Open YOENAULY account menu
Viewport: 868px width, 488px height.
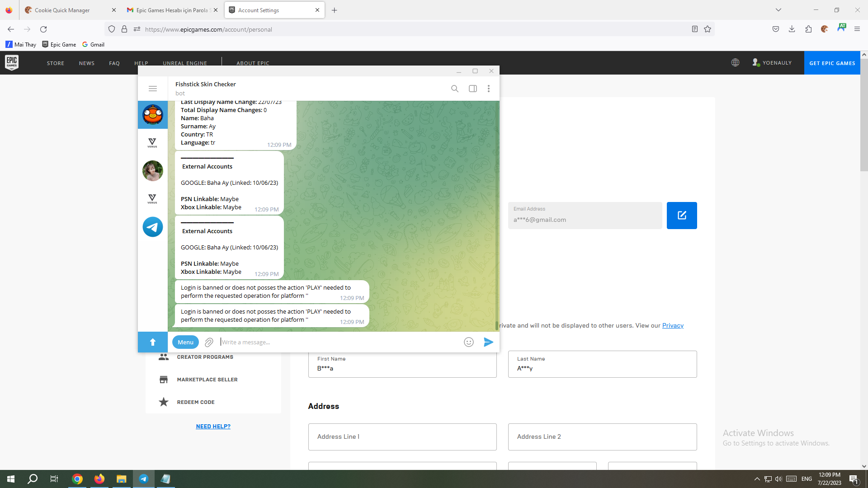pyautogui.click(x=772, y=63)
